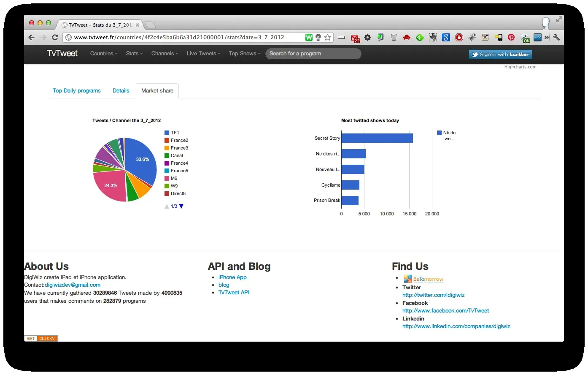588x375 pixels.
Task: Click the blue Google g extension icon
Action: click(446, 37)
